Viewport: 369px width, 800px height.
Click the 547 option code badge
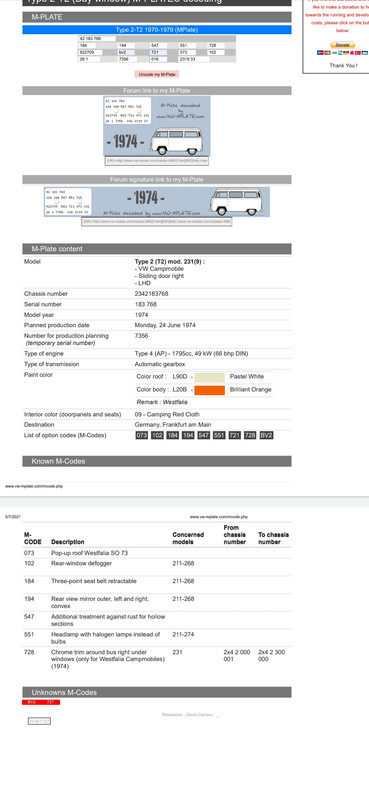pyautogui.click(x=204, y=436)
